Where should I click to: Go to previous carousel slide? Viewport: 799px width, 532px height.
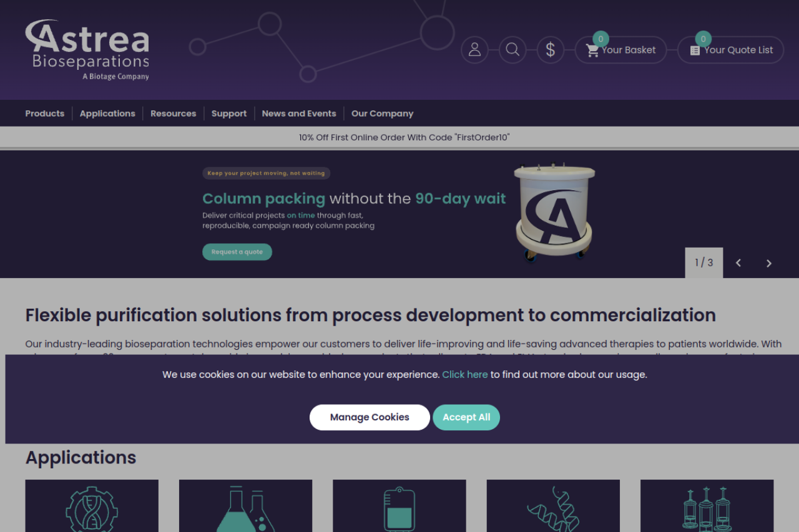738,263
